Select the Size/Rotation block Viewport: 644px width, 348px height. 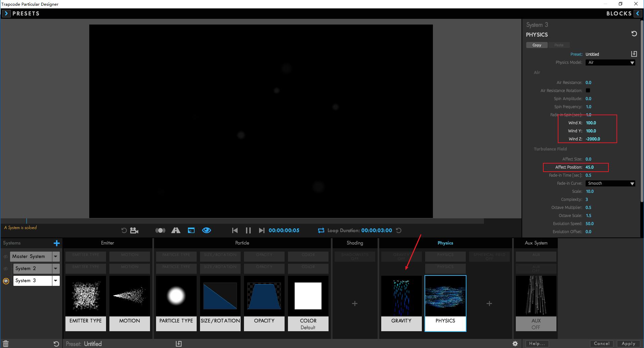[220, 304]
